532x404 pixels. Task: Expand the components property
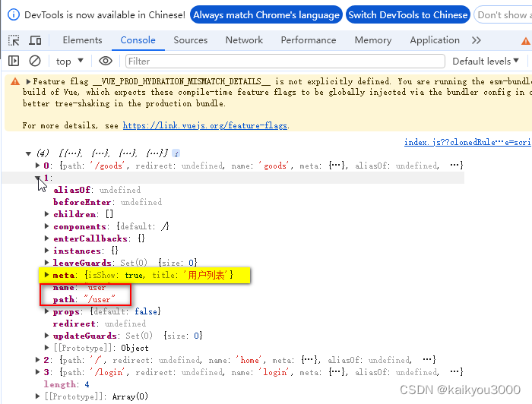47,226
